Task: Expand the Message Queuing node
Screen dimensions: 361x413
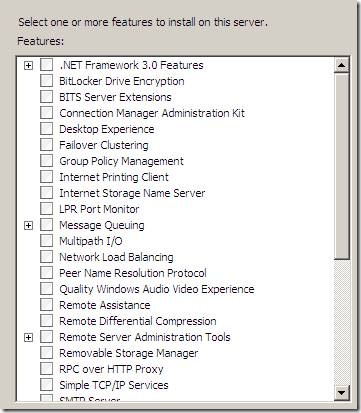Action: coord(29,226)
